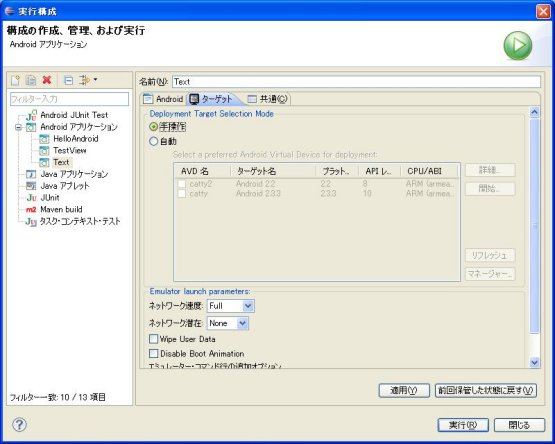Click the 実行 run button

(463, 425)
